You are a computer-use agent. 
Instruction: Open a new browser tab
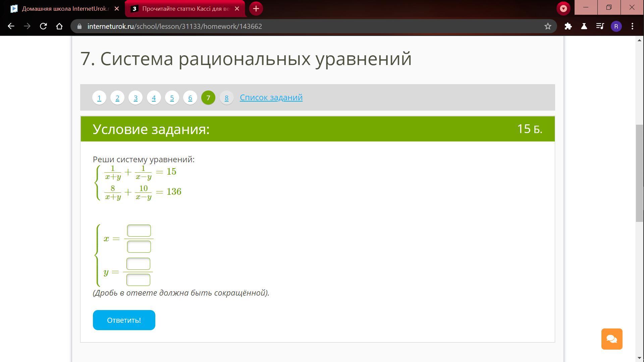tap(256, 9)
